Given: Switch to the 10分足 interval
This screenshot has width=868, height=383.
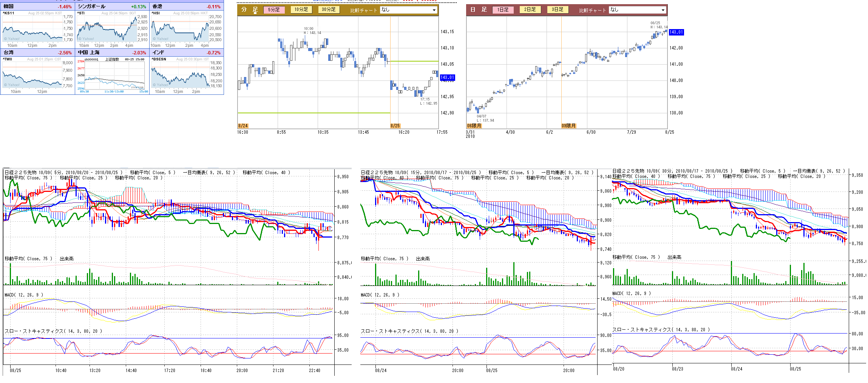Looking at the screenshot, I should point(301,10).
